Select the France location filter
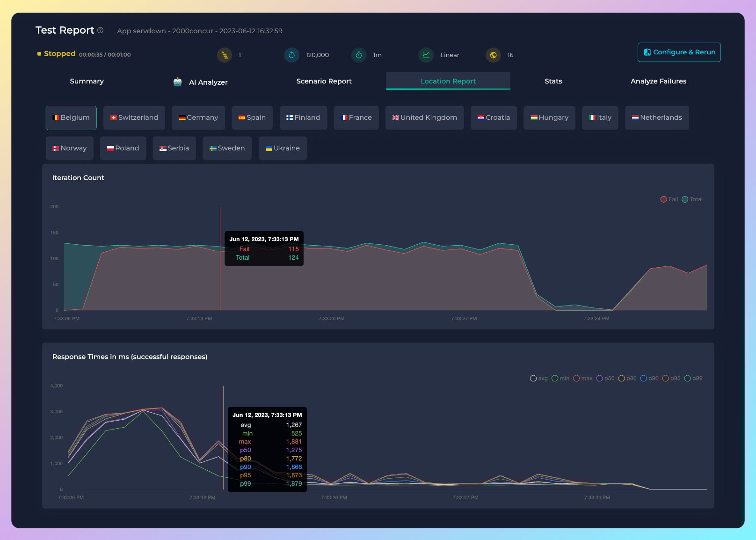Screen dimensions: 756x540 [356, 117]
